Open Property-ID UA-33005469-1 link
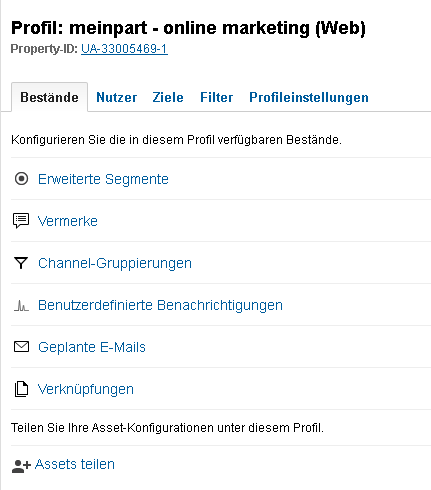 124,49
